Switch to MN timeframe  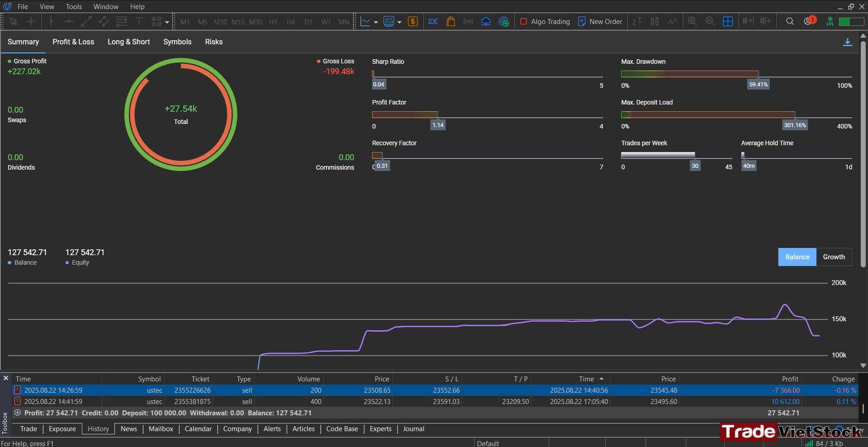pyautogui.click(x=344, y=22)
